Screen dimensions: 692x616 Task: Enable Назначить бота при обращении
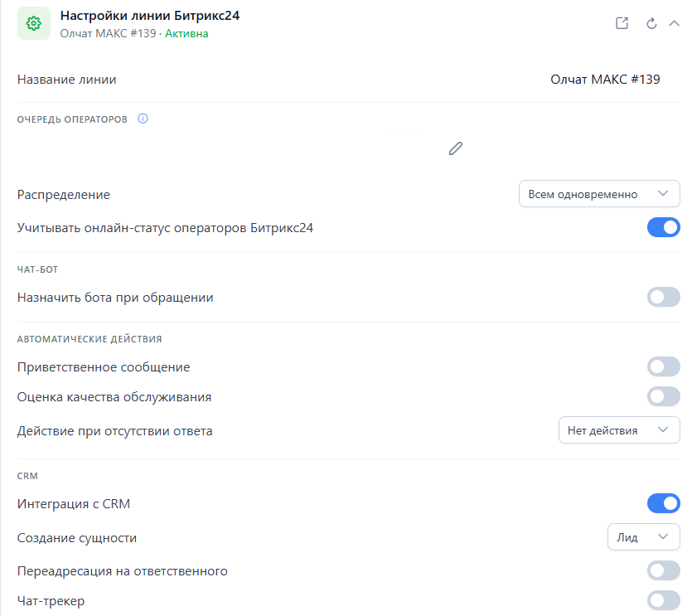[663, 297]
